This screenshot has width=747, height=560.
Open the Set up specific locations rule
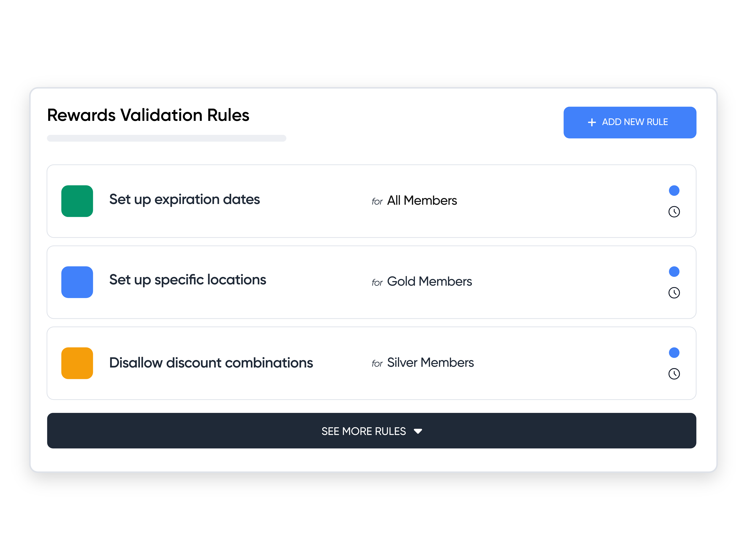click(x=187, y=280)
